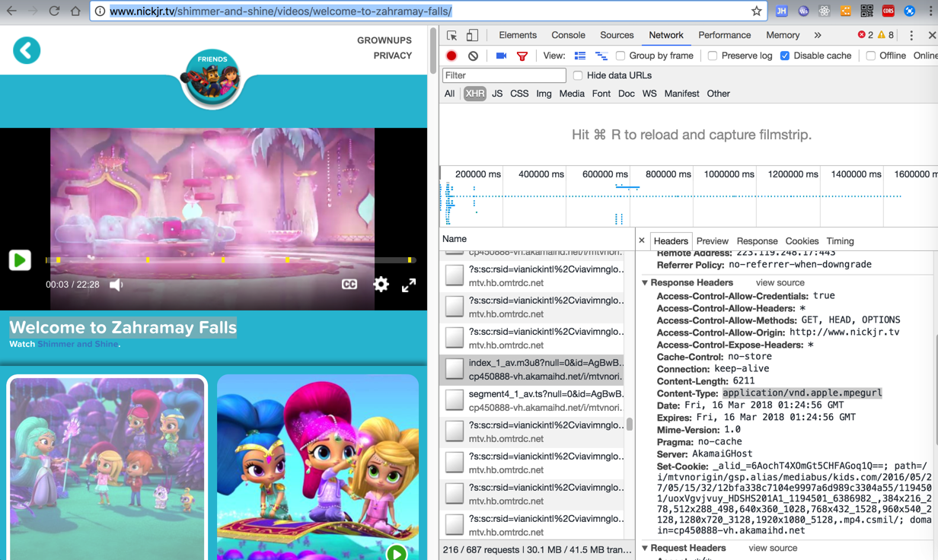View source of Response Headers
This screenshot has width=938, height=560.
click(x=780, y=282)
